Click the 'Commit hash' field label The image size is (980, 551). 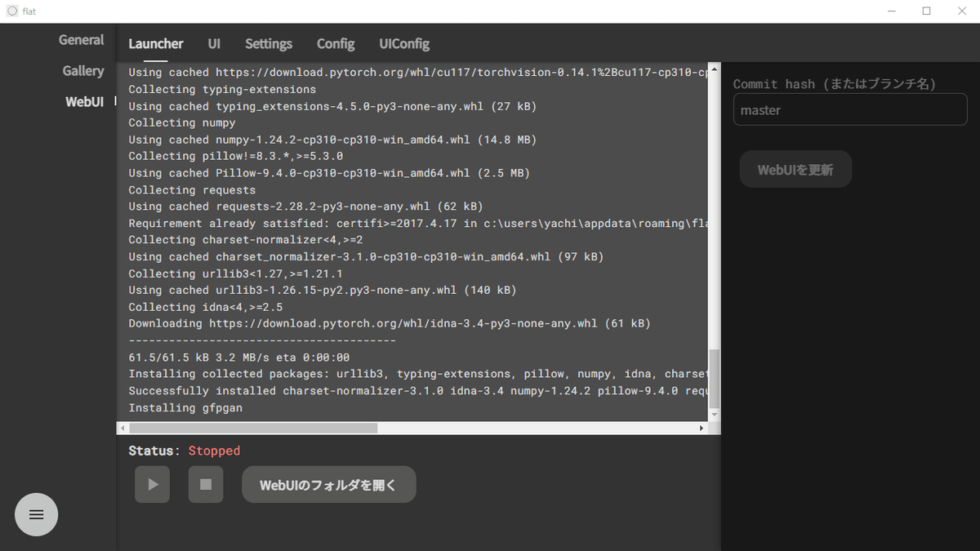click(x=834, y=84)
